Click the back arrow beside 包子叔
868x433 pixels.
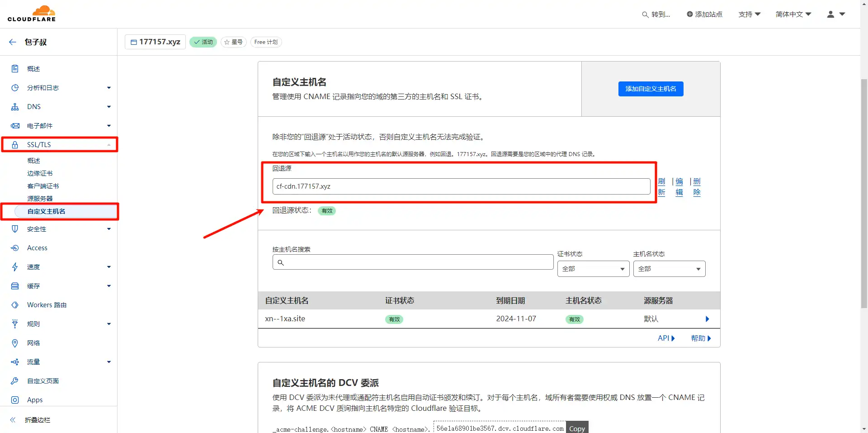pyautogui.click(x=13, y=42)
